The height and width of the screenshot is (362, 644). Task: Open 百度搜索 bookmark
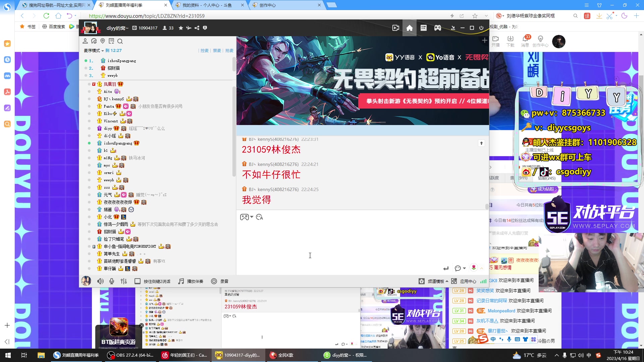point(54,26)
